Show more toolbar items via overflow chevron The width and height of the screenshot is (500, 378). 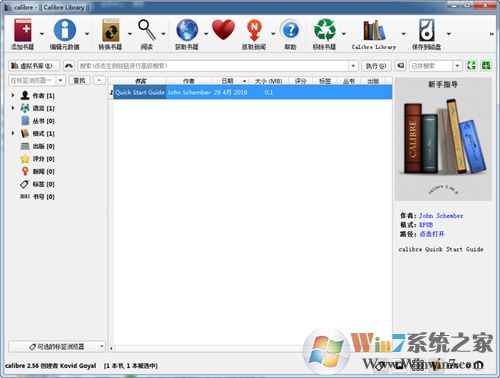coord(492,34)
